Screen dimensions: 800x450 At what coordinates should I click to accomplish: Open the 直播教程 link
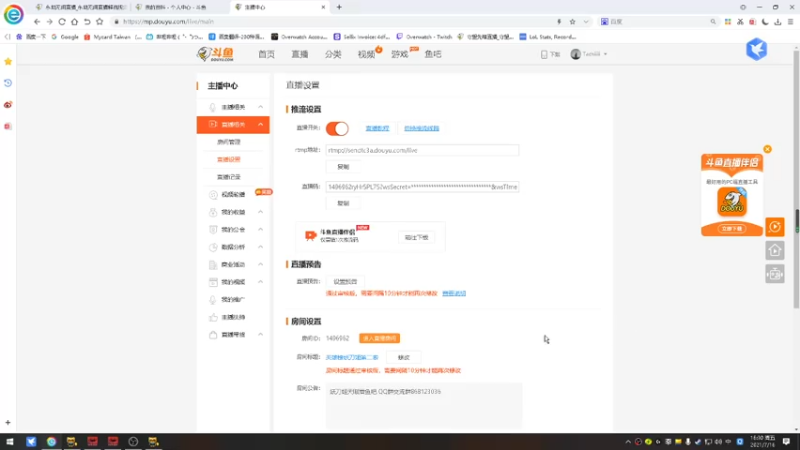click(378, 129)
